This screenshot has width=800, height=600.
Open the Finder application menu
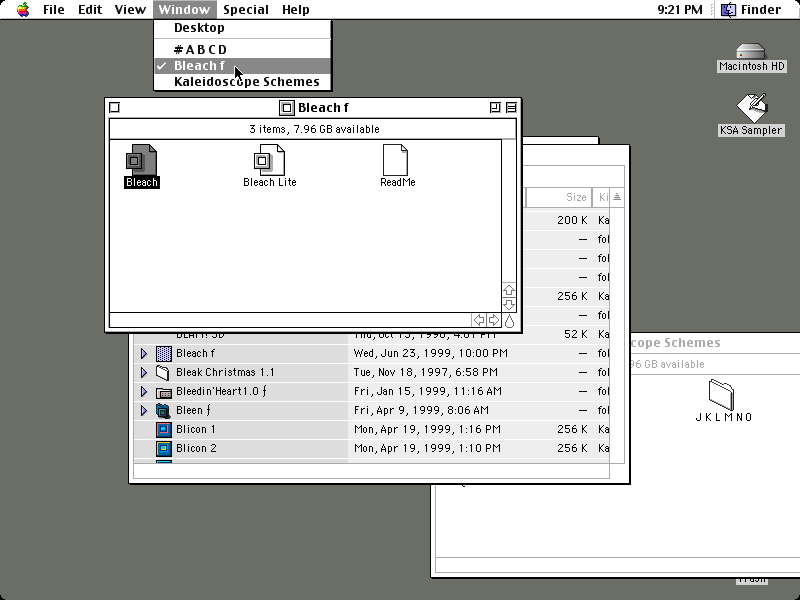click(x=751, y=10)
